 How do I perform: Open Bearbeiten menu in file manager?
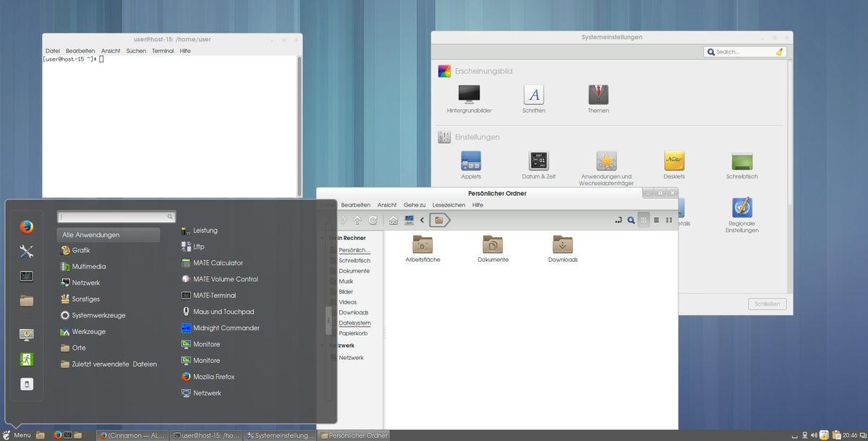[x=355, y=205]
